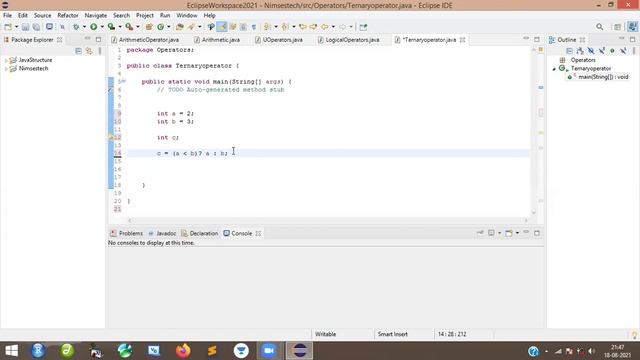This screenshot has width=640, height=360.
Task: Run the program with green Run button
Action: pyautogui.click(x=94, y=27)
